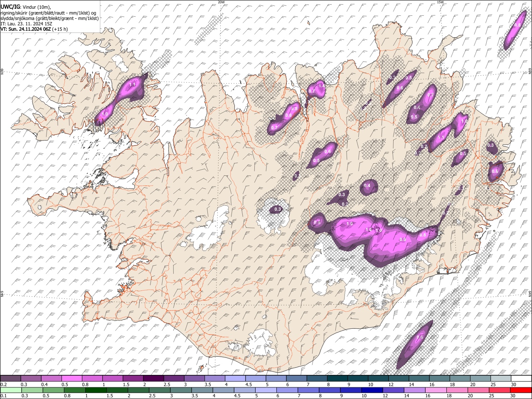Pick the hot pink 20–25 legend swatch
Image resolution: width=532 pixels, height=399 pixels.
(x=478, y=390)
